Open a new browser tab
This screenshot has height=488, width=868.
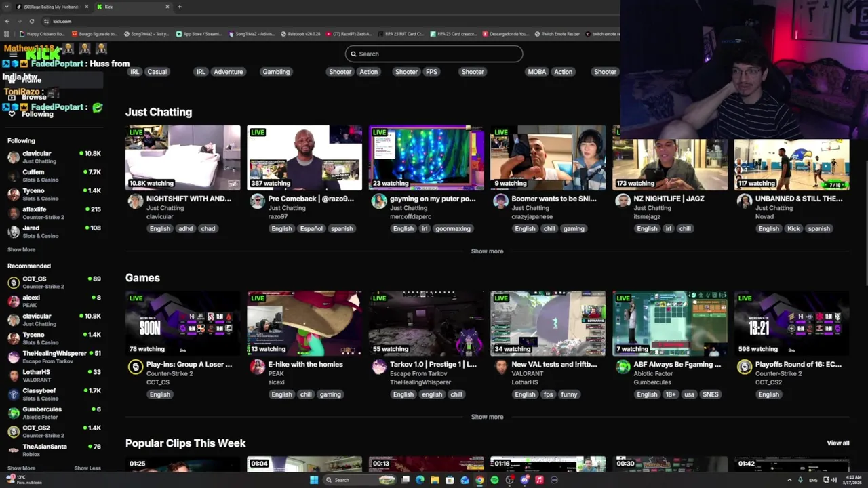click(x=179, y=7)
